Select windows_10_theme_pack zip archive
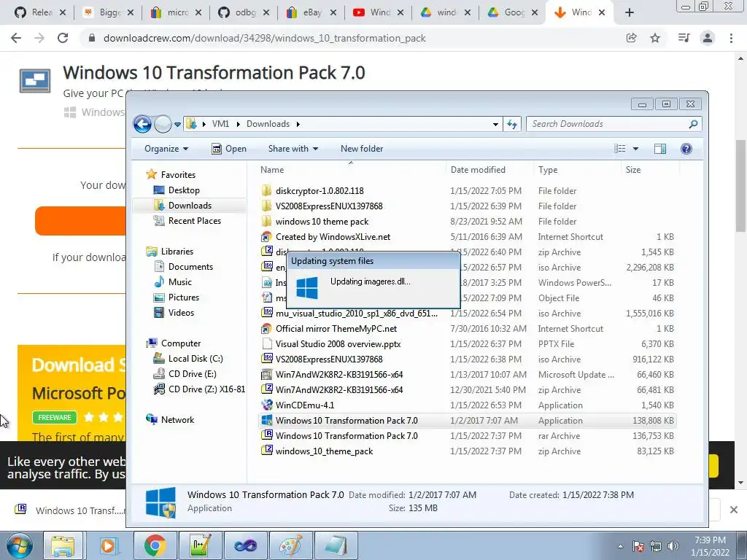747x560 pixels. click(x=324, y=451)
